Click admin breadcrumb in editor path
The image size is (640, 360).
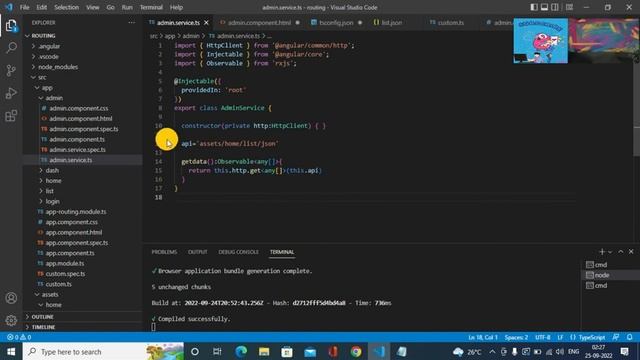pyautogui.click(x=191, y=36)
